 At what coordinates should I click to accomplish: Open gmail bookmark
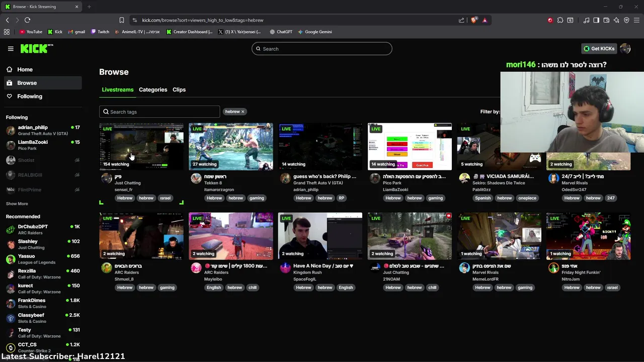click(x=76, y=32)
